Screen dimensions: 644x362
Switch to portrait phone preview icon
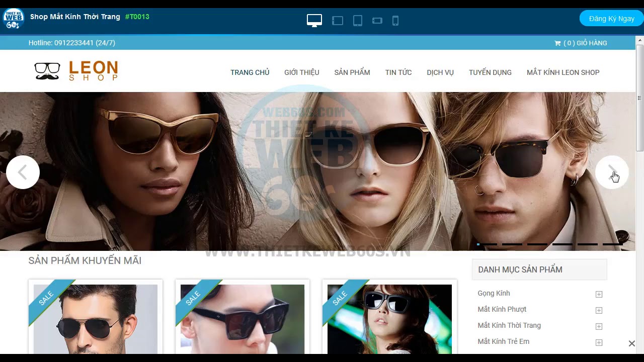coord(395,21)
